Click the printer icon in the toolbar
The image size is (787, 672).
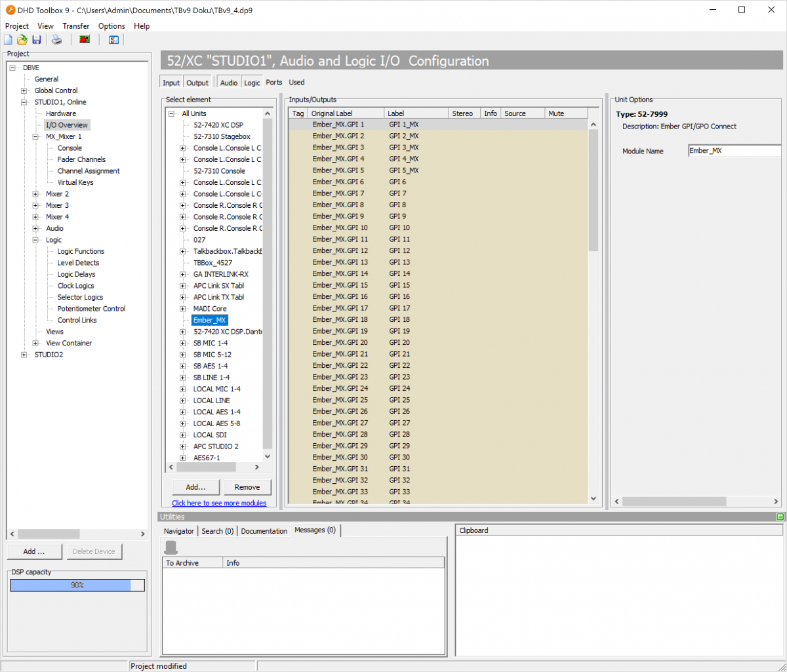(56, 39)
